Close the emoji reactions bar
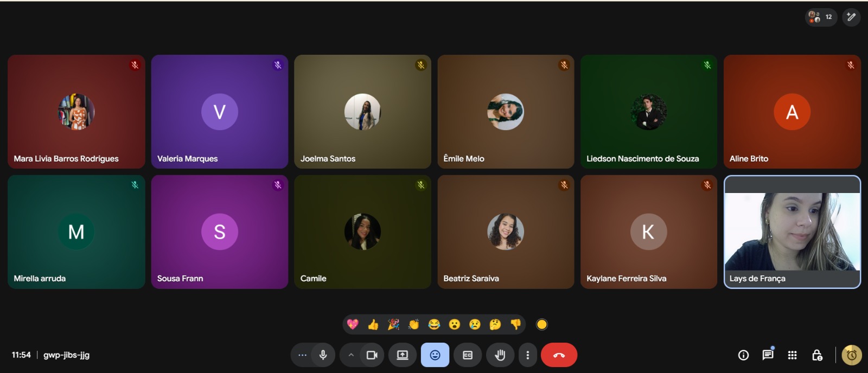Screen dimensions: 868x373 (435, 355)
